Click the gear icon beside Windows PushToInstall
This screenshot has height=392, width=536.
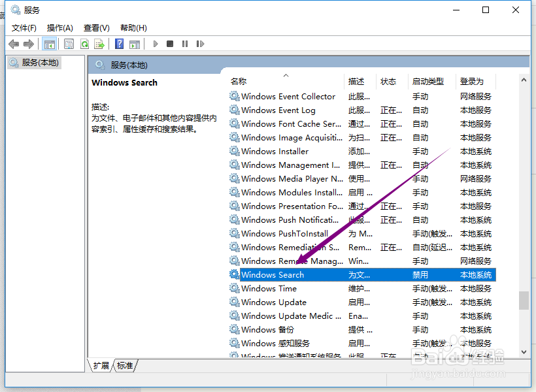pyautogui.click(x=234, y=233)
